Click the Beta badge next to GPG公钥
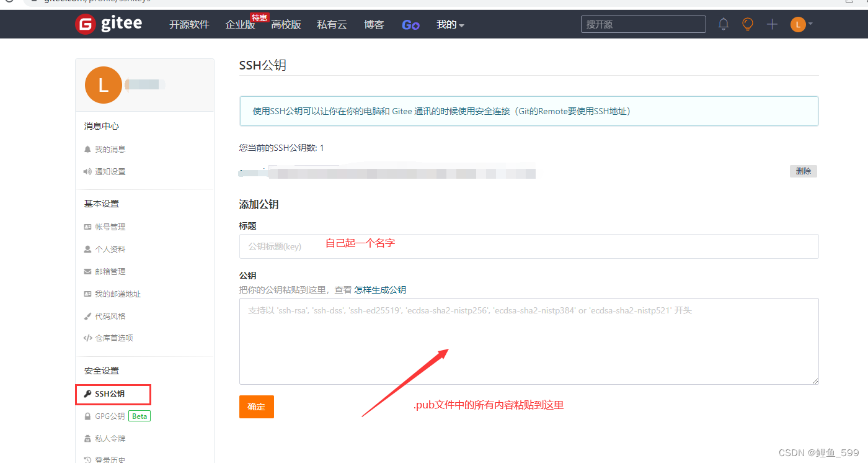 click(x=139, y=416)
